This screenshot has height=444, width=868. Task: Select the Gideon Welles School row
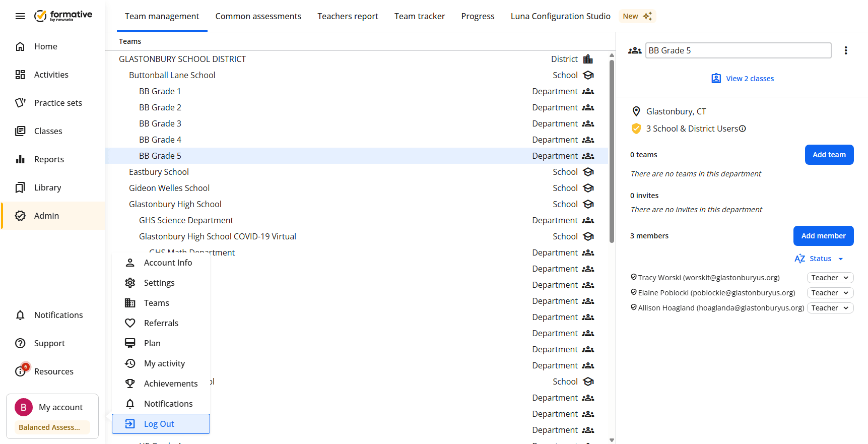356,188
